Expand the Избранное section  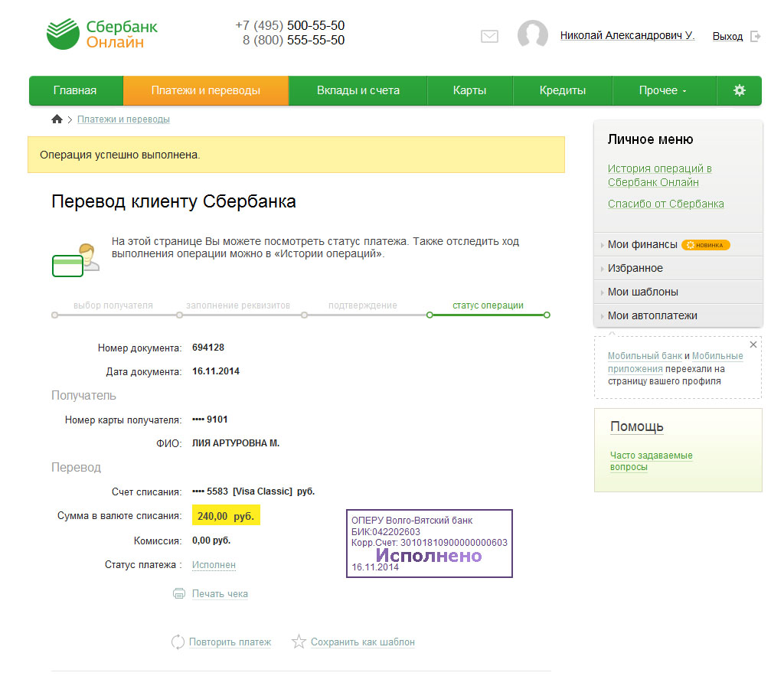678,268
